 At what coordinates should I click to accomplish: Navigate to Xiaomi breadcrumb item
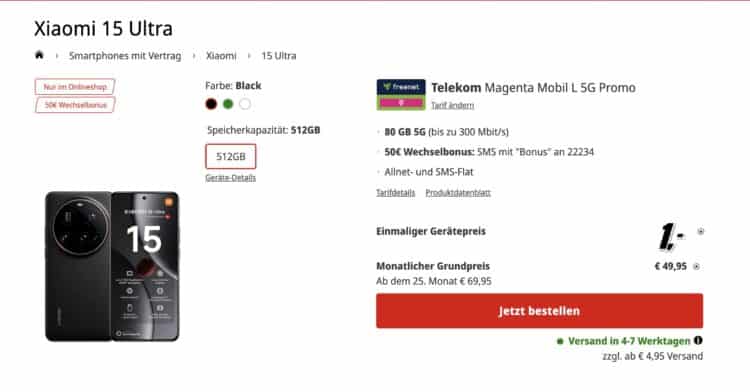point(221,56)
